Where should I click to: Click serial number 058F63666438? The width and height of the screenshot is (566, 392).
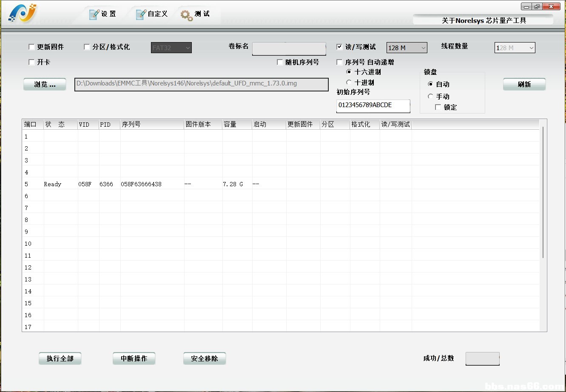tap(141, 184)
